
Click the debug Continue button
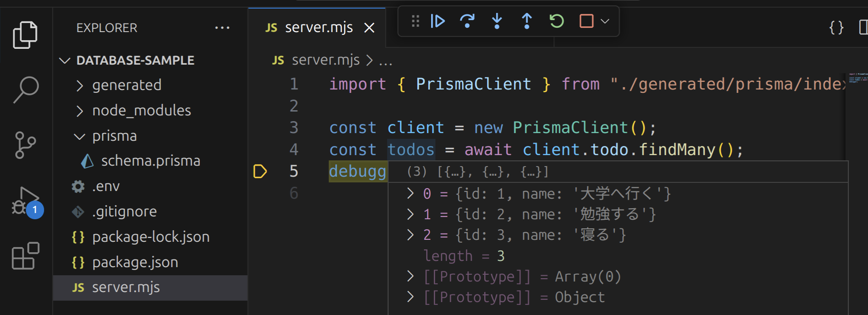[x=437, y=21]
